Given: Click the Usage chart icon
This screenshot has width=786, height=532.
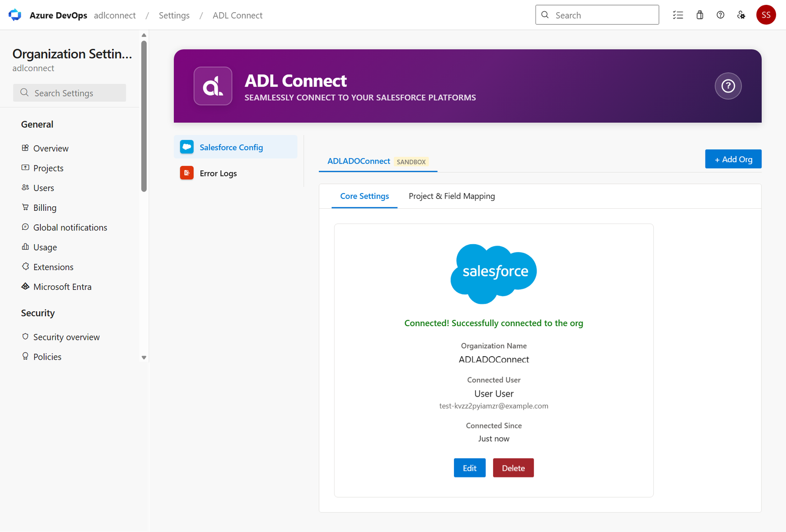Looking at the screenshot, I should point(26,247).
